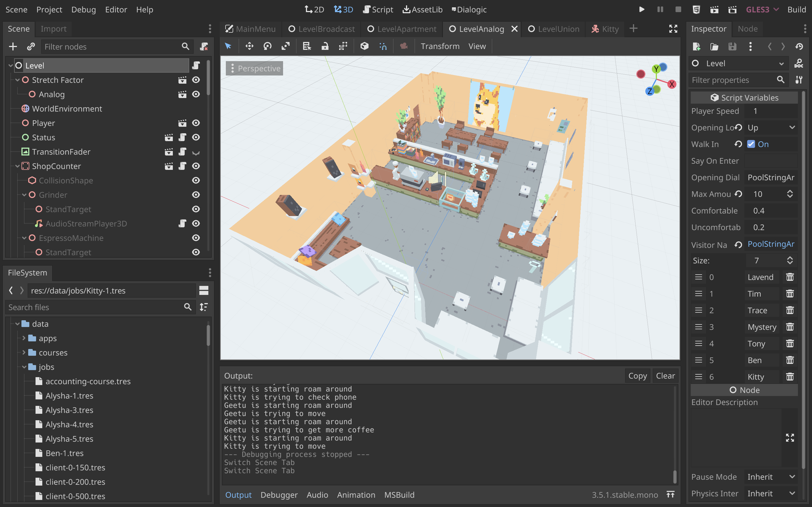Open the Debug menu
Viewport: 812px width, 507px height.
(x=83, y=9)
